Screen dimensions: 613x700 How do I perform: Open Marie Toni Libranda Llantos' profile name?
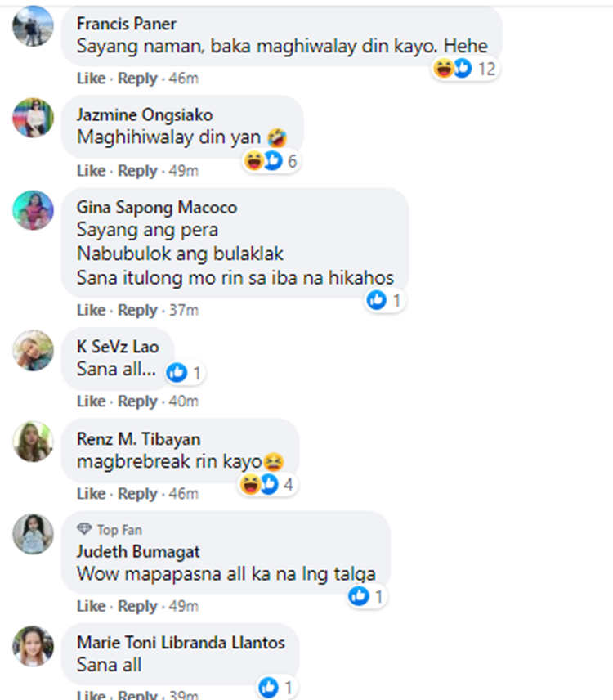181,643
